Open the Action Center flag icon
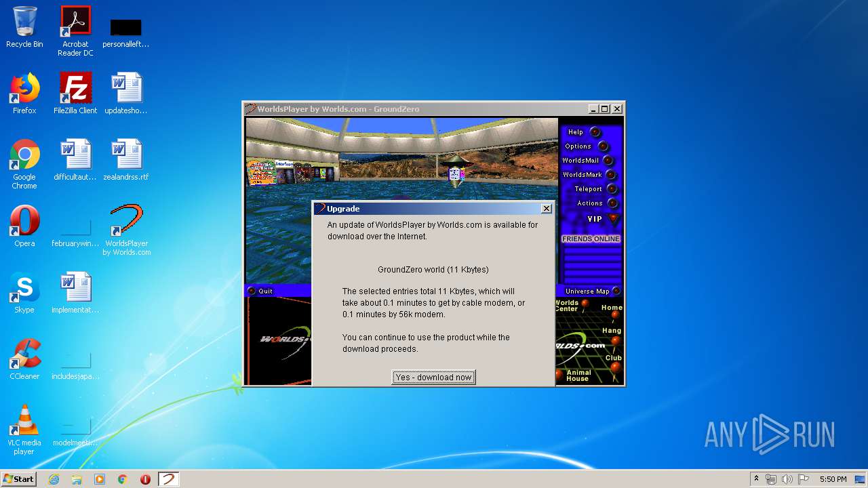The image size is (868, 488). (x=804, y=479)
